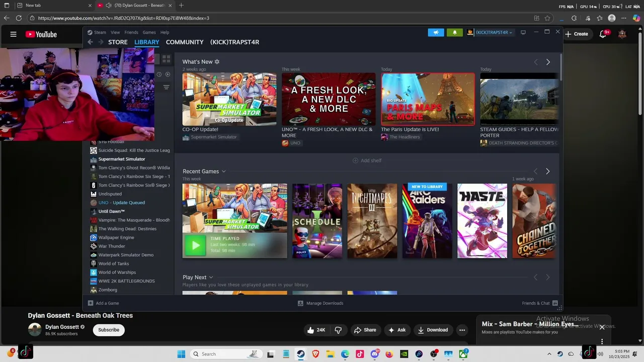This screenshot has height=362, width=644.
Task: Go back in Steam navigation
Action: click(x=90, y=42)
